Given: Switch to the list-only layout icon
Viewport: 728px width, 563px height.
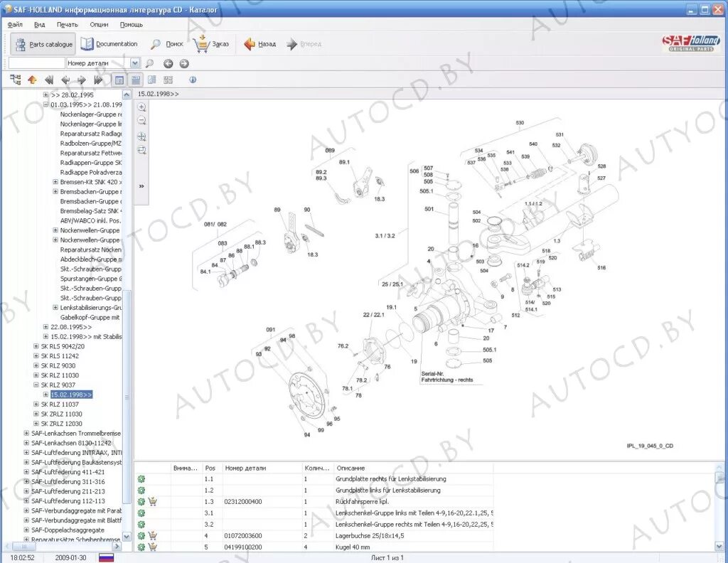Looking at the screenshot, I should coord(152,80).
